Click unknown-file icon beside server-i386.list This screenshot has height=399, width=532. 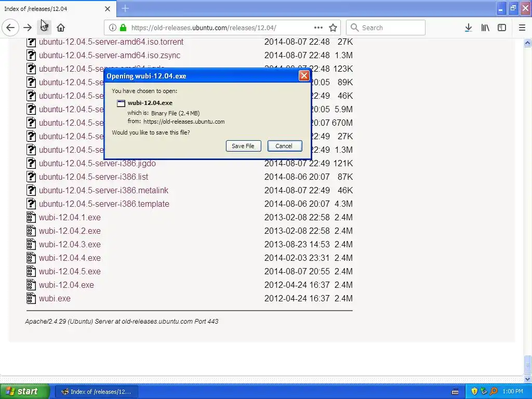point(31,177)
